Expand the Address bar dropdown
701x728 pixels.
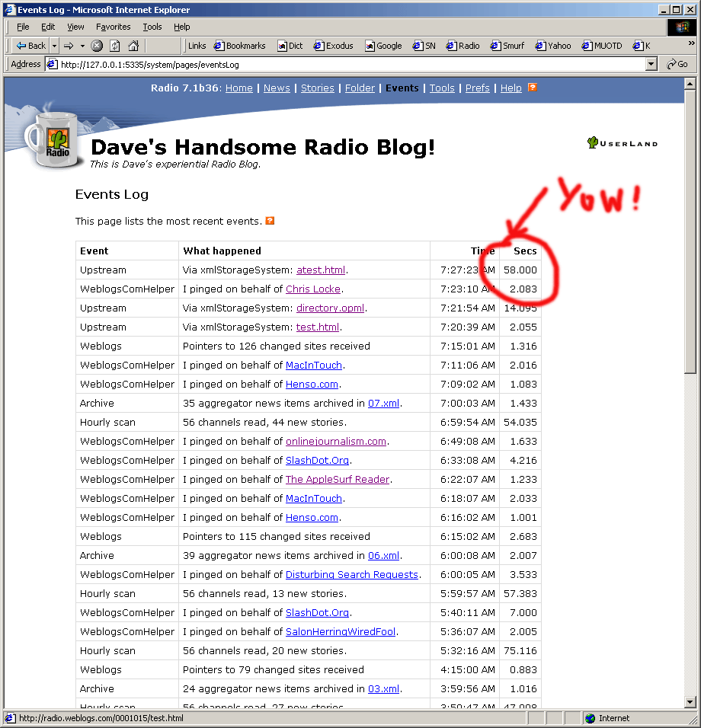pos(651,65)
